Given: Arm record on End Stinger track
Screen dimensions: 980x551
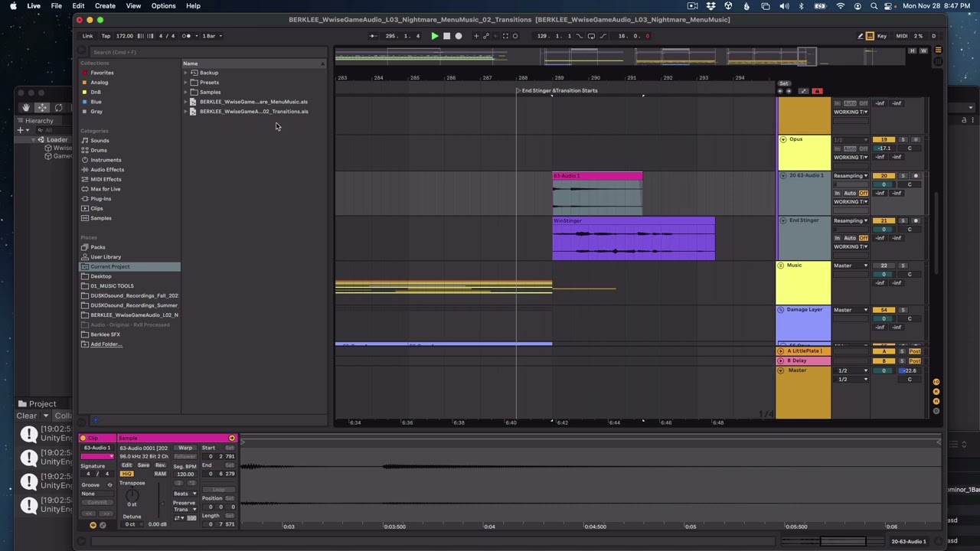Looking at the screenshot, I should point(915,220).
